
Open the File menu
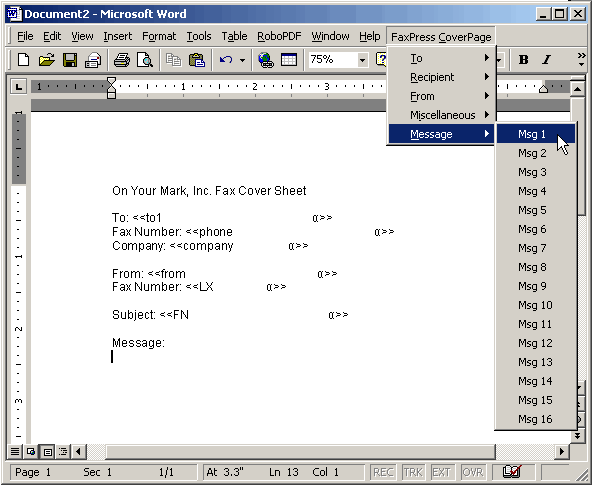(25, 36)
